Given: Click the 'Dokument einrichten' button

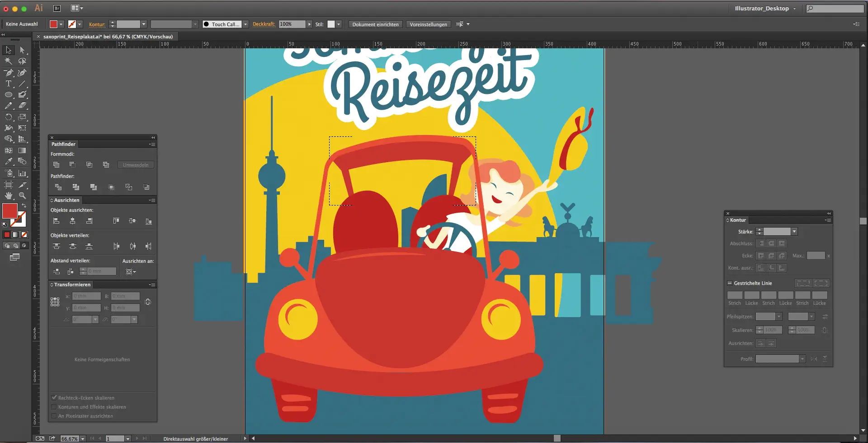Looking at the screenshot, I should coord(375,24).
